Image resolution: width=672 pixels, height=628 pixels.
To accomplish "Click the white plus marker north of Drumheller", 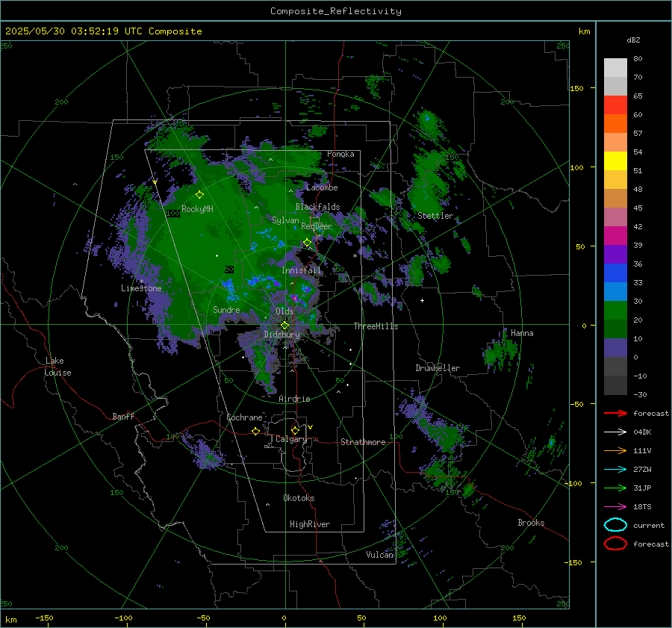I will point(422,300).
